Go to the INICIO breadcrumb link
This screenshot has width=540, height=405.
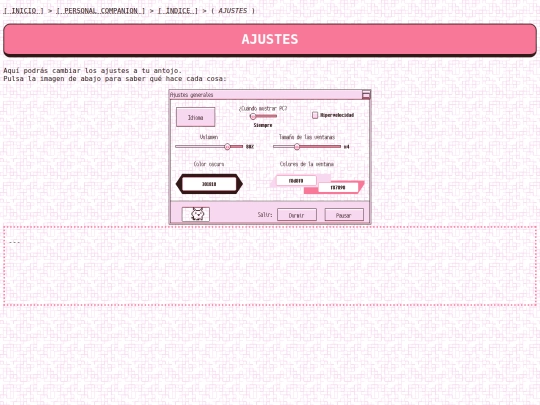[23, 11]
